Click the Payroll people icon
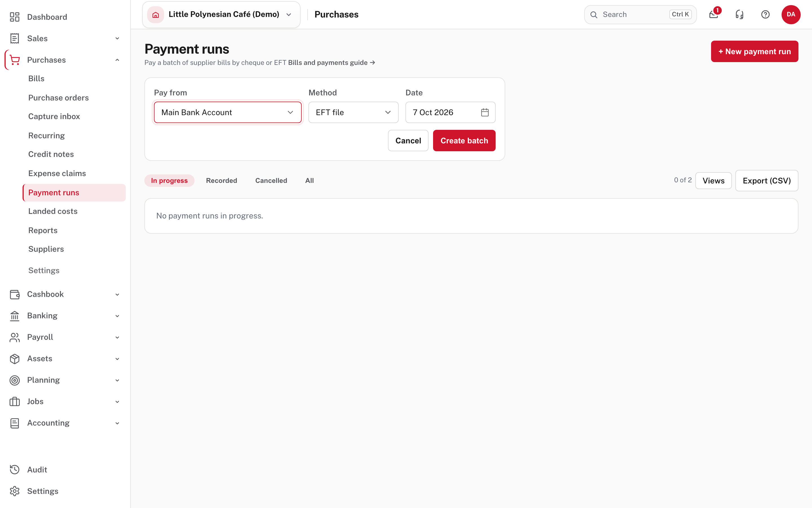Screen dimensions: 812x508 pos(14,337)
